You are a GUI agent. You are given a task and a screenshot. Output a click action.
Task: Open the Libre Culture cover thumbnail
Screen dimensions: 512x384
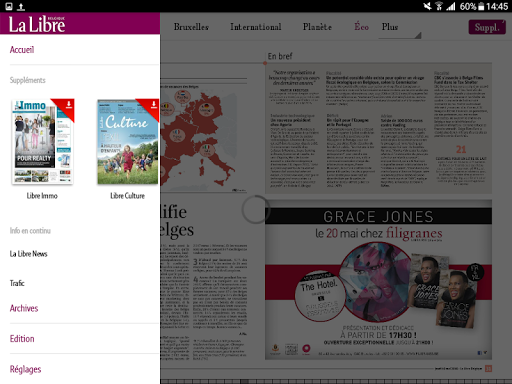pyautogui.click(x=128, y=142)
